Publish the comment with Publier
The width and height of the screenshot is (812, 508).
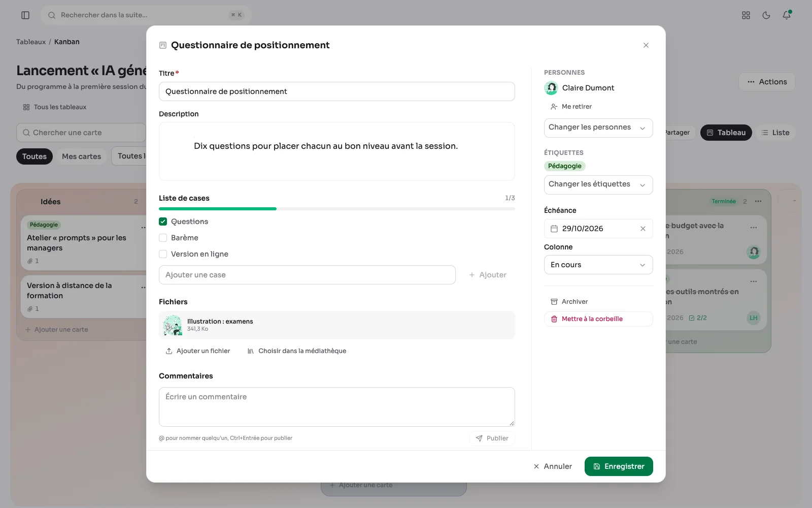pyautogui.click(x=492, y=438)
